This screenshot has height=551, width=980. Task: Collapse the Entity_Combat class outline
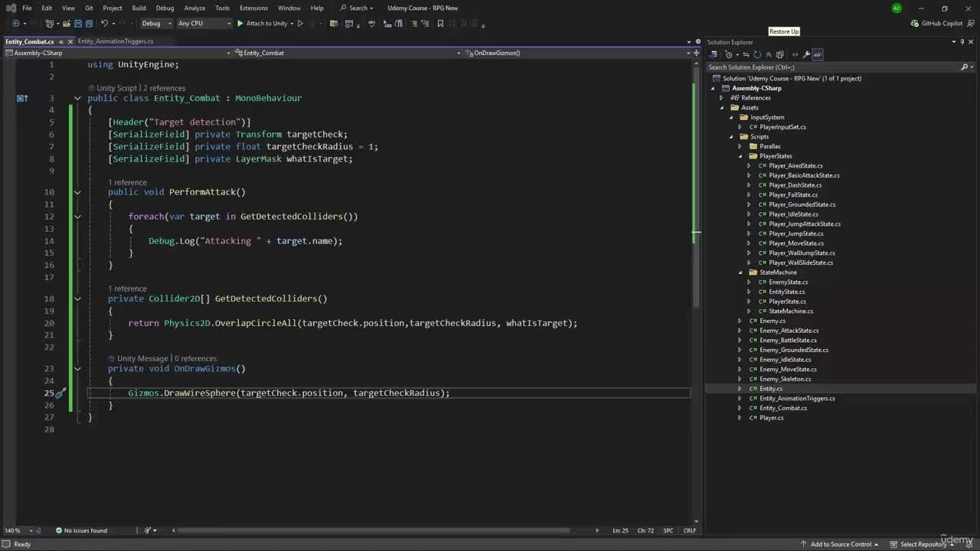[x=77, y=98]
